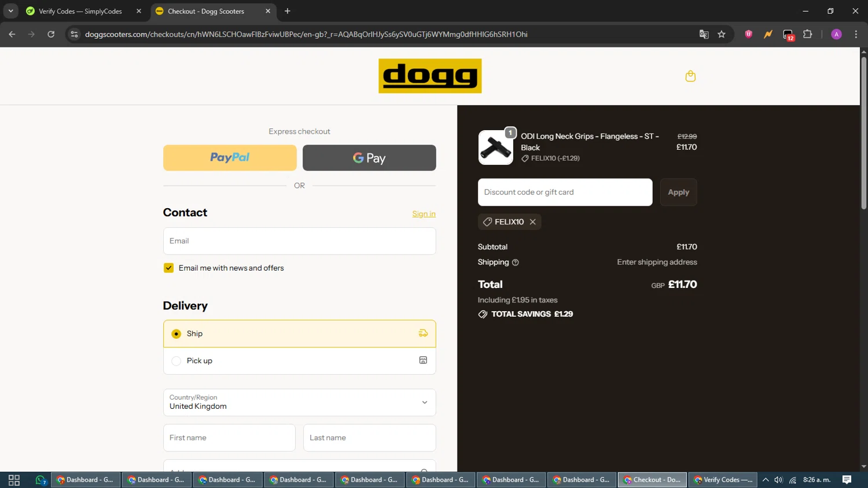Open a new browser tab
868x488 pixels.
tap(288, 11)
